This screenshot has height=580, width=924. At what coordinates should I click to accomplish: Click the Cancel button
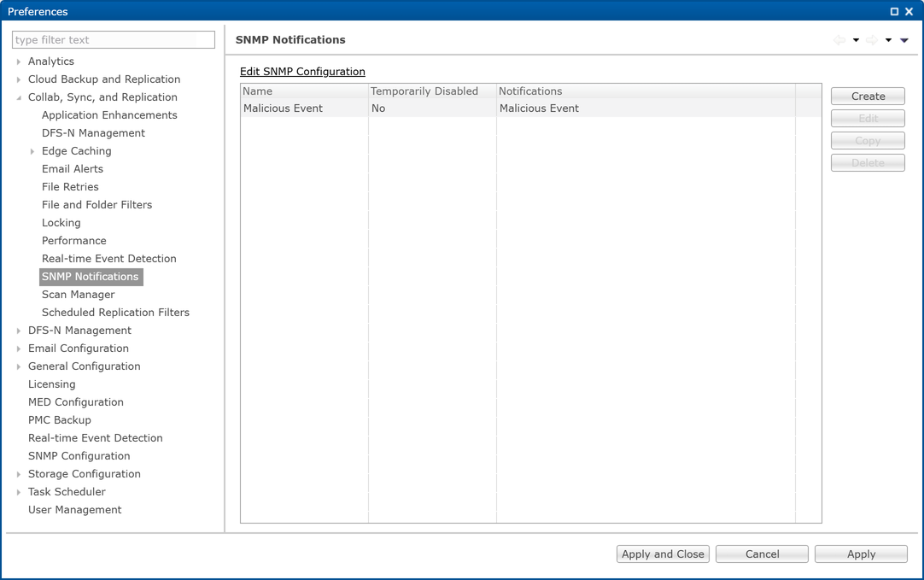(762, 554)
